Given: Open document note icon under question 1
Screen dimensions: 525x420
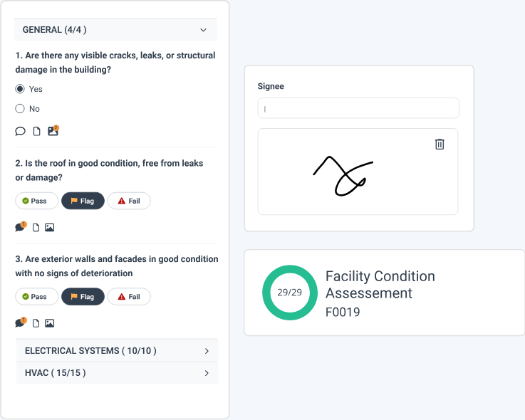Looking at the screenshot, I should (36, 131).
